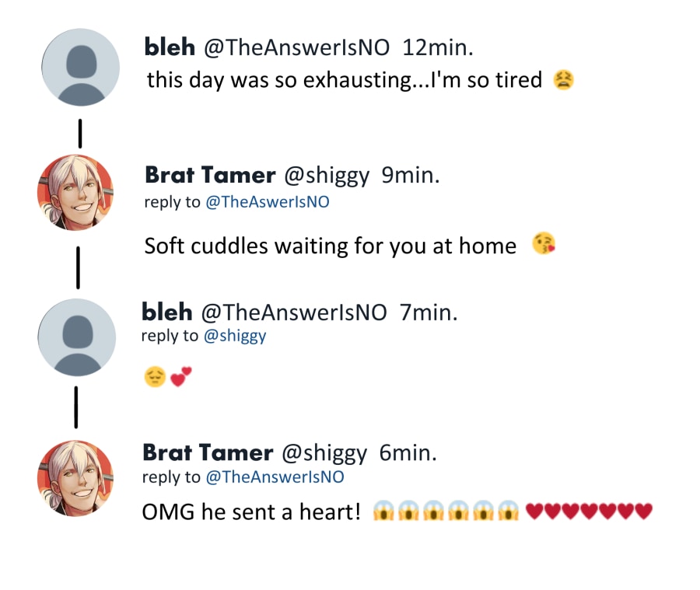This screenshot has width=700, height=590.
Task: Click Brat Tamer's avatar on the 6min tweet
Action: click(x=75, y=478)
